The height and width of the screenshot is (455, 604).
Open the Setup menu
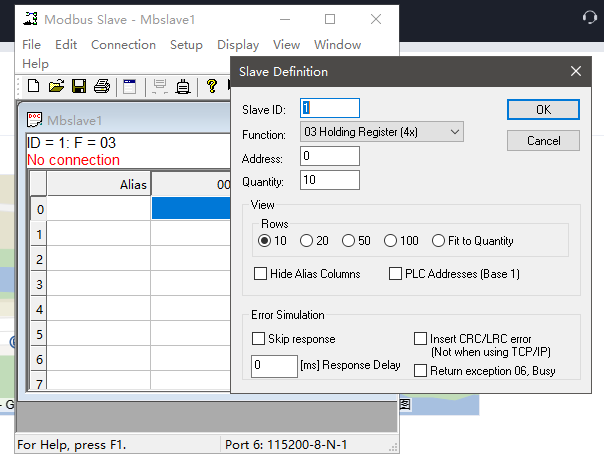pos(186,45)
